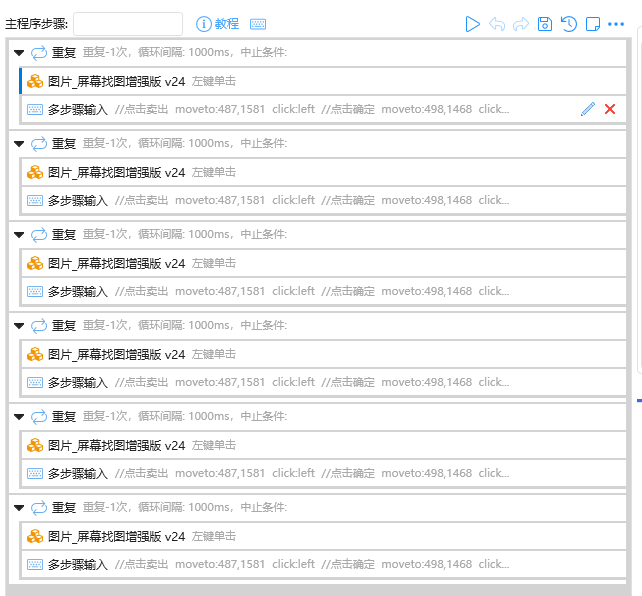This screenshot has width=642, height=596.
Task: Click the orange icon of the last 图片_屏幕找图增强版 step
Action: 35,536
